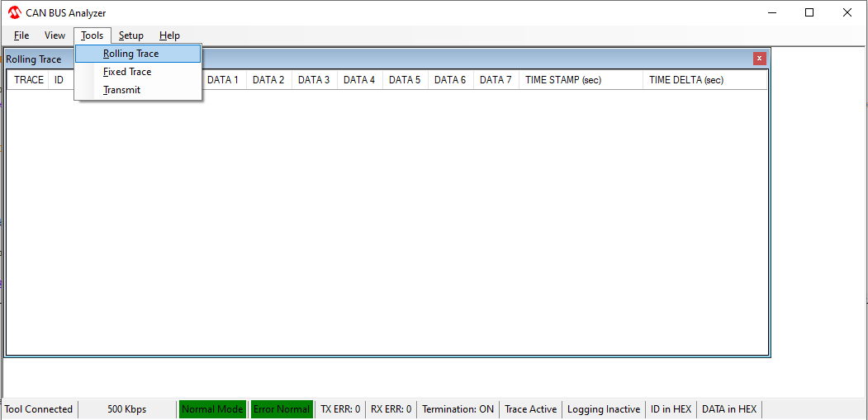This screenshot has height=420, width=868.
Task: Click the Microchip logo icon in title bar
Action: point(14,12)
